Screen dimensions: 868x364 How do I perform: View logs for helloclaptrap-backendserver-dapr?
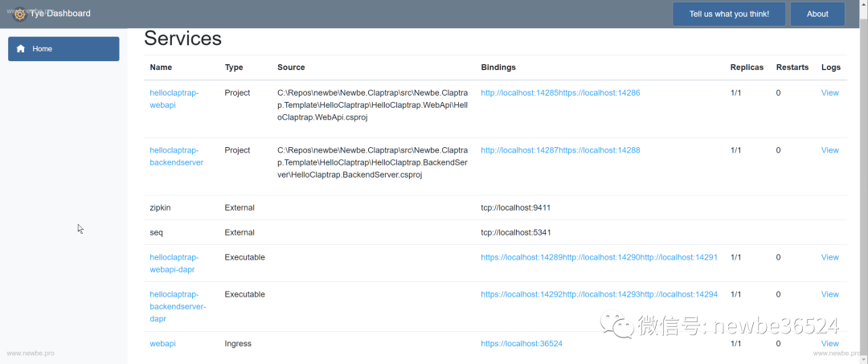[x=829, y=294]
